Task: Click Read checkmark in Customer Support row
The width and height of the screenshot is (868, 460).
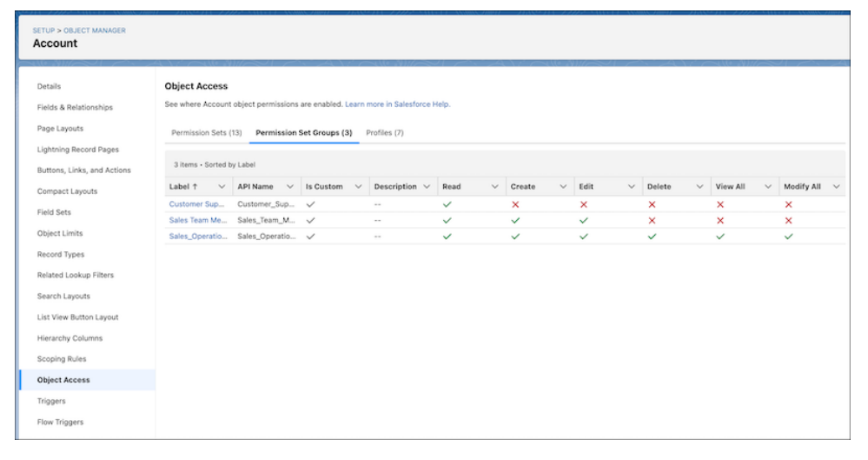Action: (447, 204)
